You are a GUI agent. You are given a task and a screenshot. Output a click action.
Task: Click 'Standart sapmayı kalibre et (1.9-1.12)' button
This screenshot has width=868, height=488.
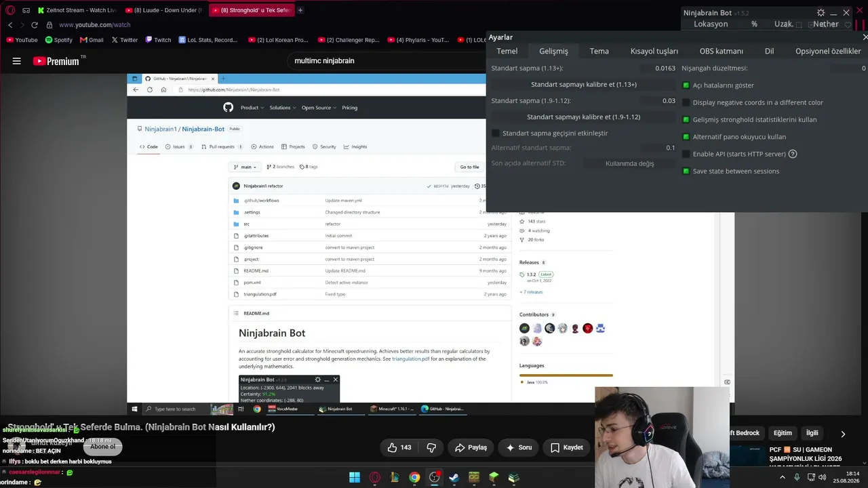[584, 117]
